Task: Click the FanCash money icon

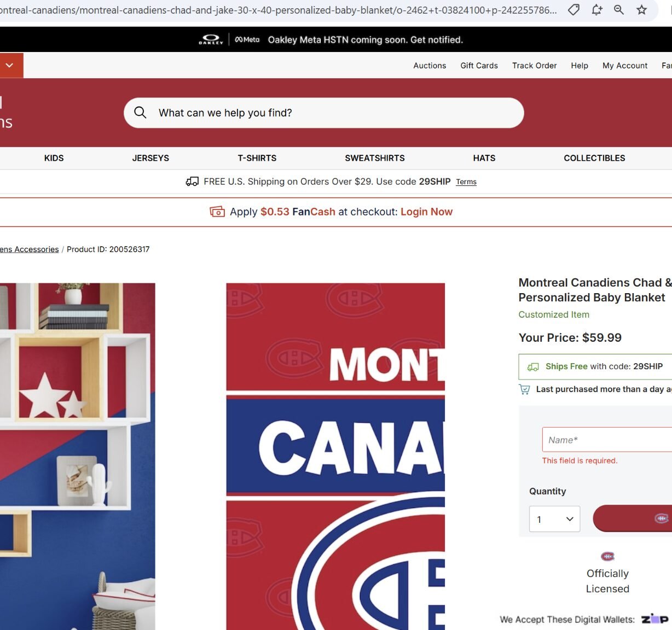Action: tap(217, 212)
